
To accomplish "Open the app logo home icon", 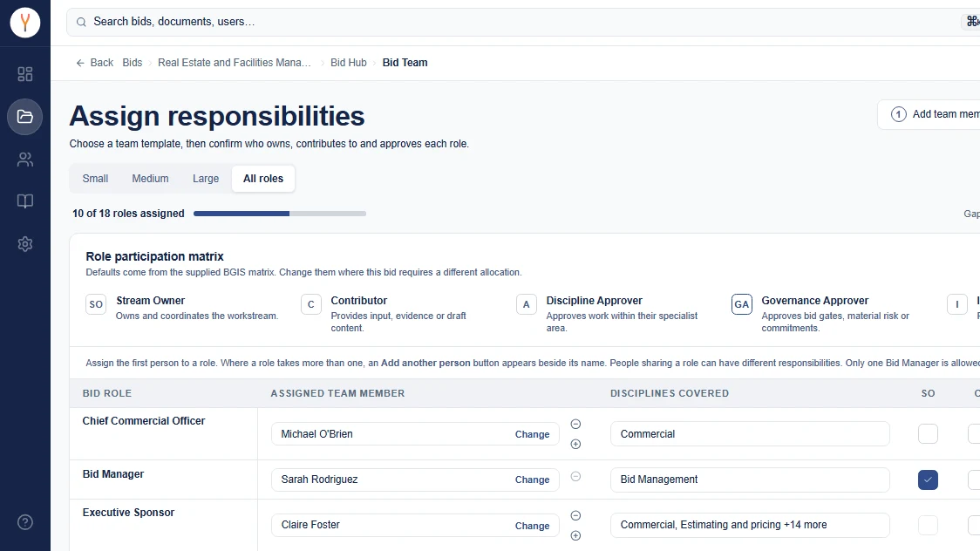I will [x=25, y=23].
